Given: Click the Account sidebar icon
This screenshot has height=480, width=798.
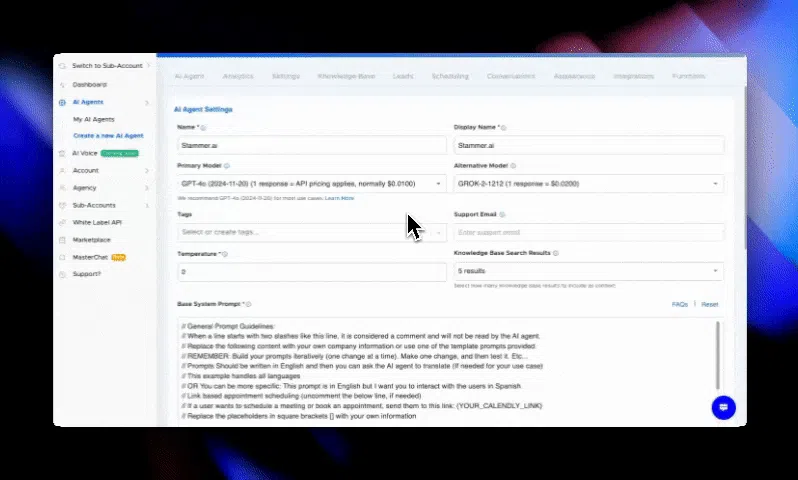Looking at the screenshot, I should pos(62,171).
